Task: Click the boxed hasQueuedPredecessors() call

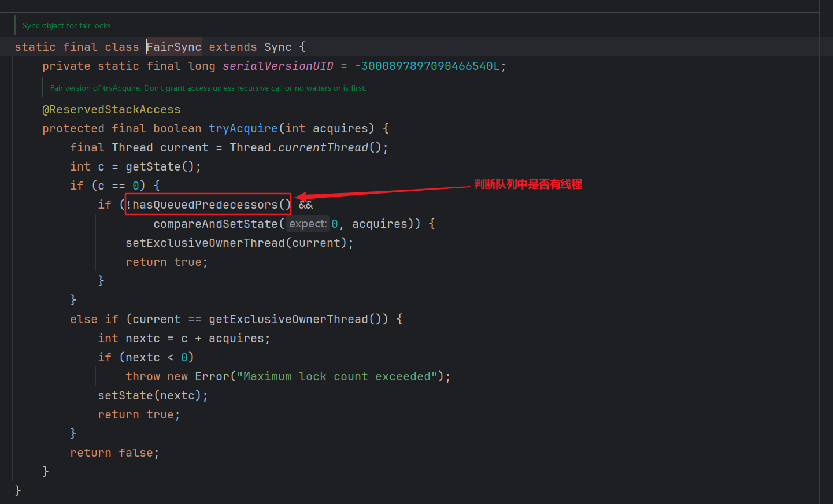Action: pyautogui.click(x=208, y=205)
